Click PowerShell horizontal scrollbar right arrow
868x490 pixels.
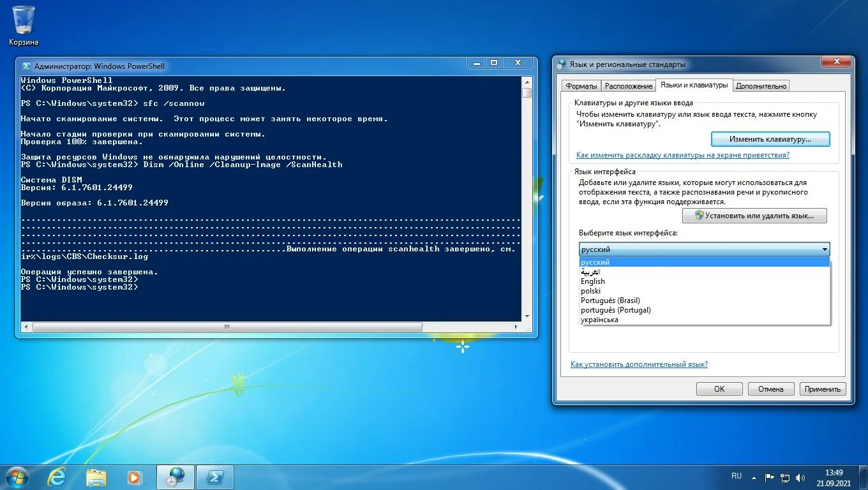516,327
